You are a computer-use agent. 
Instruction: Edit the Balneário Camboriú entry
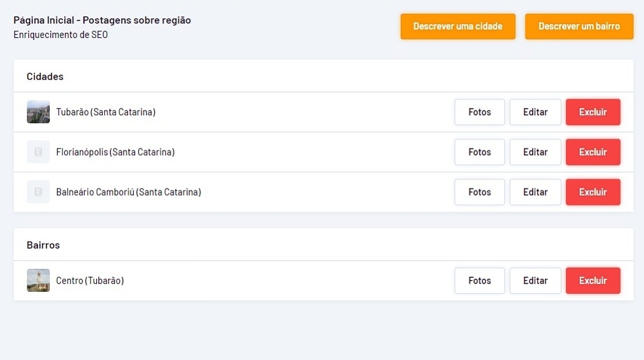tap(535, 192)
